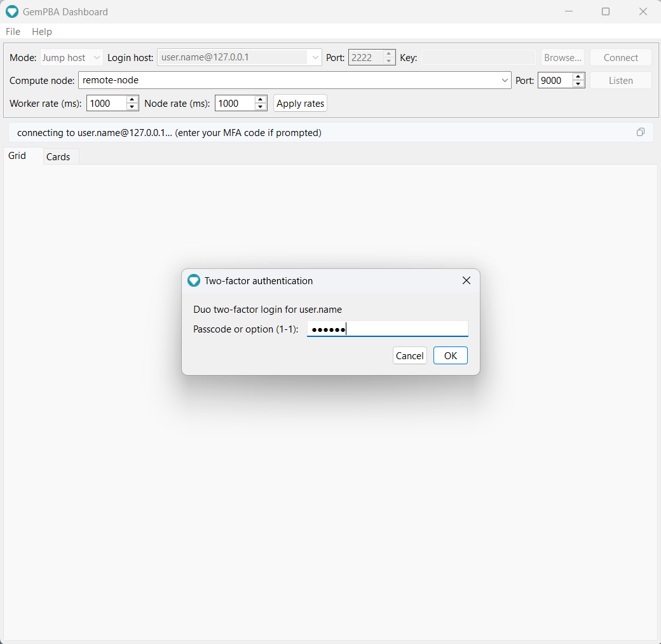Click the 'Passcode or option (1-1):' label
This screenshot has height=644, width=661.
click(x=246, y=329)
